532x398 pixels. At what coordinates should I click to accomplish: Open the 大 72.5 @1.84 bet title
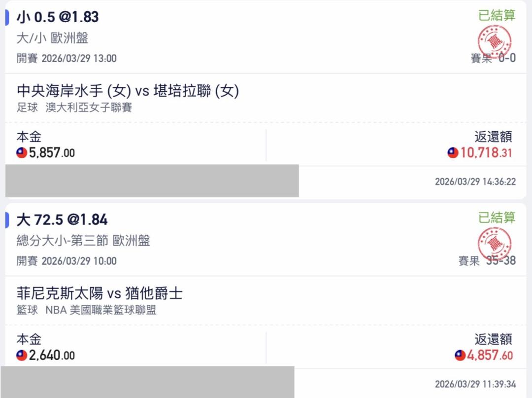tap(62, 219)
